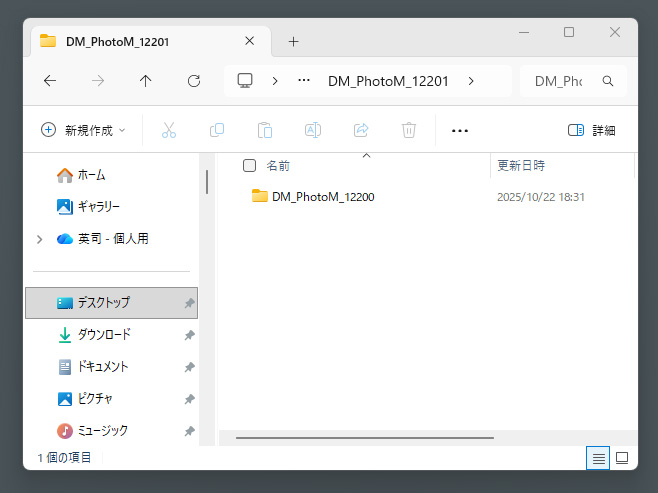Click the Paste clipboard icon
658x493 pixels.
point(264,130)
